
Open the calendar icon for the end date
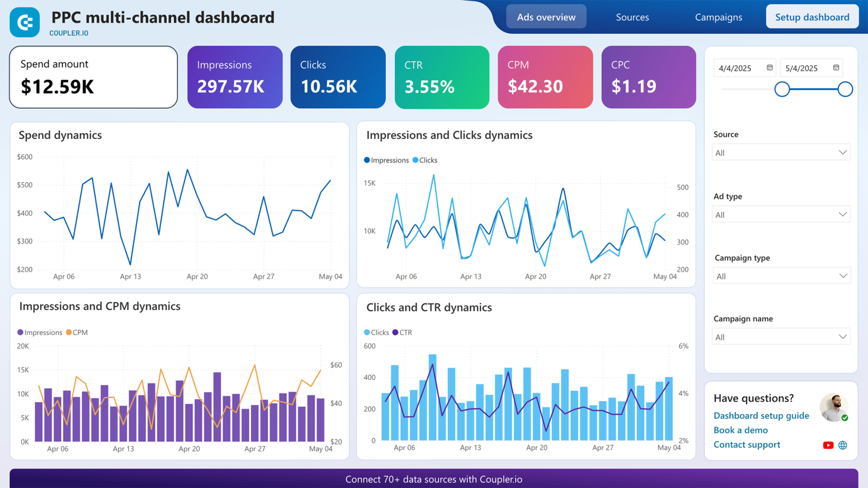tap(836, 67)
